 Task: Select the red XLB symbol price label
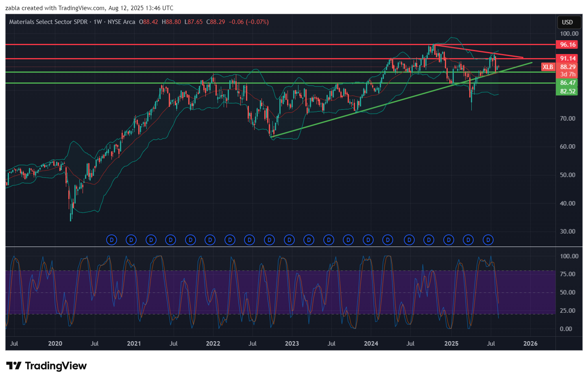tap(548, 67)
